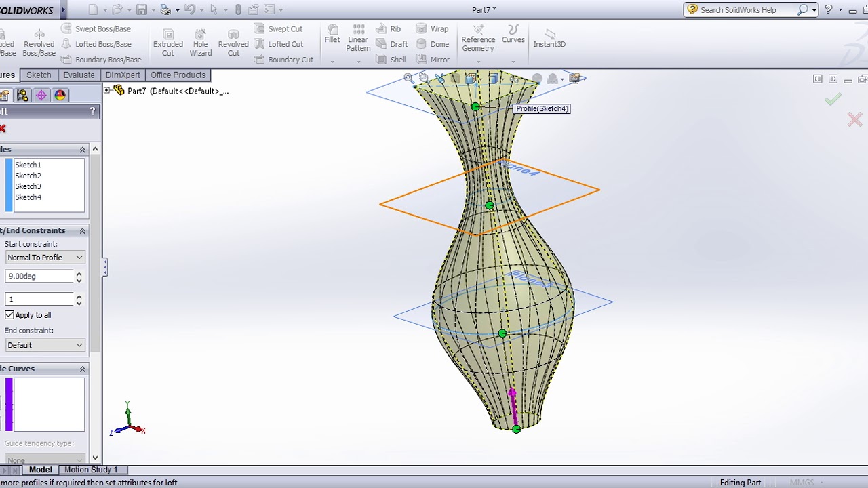This screenshot has width=868, height=488.
Task: Select the Wrap tool
Action: pyautogui.click(x=432, y=28)
